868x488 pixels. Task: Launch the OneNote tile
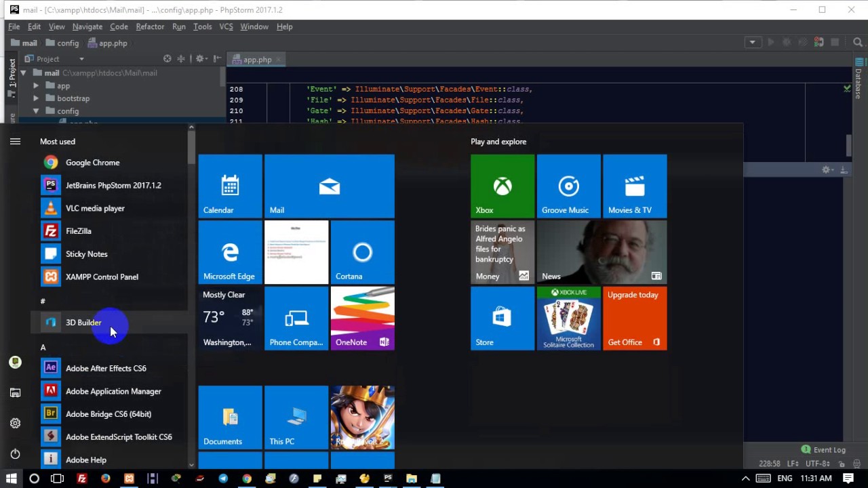pos(362,319)
